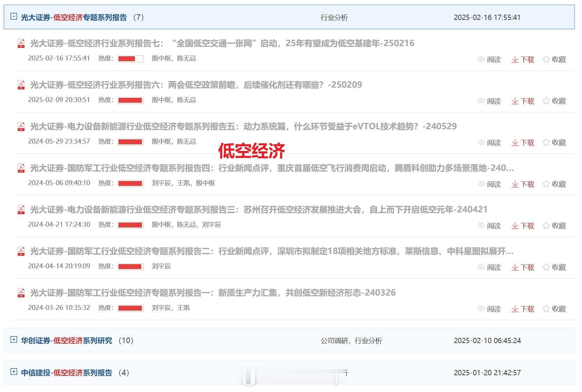582x392 pixels.
Task: Open PDF icon for 专题系列报告四 report
Action: (21, 168)
